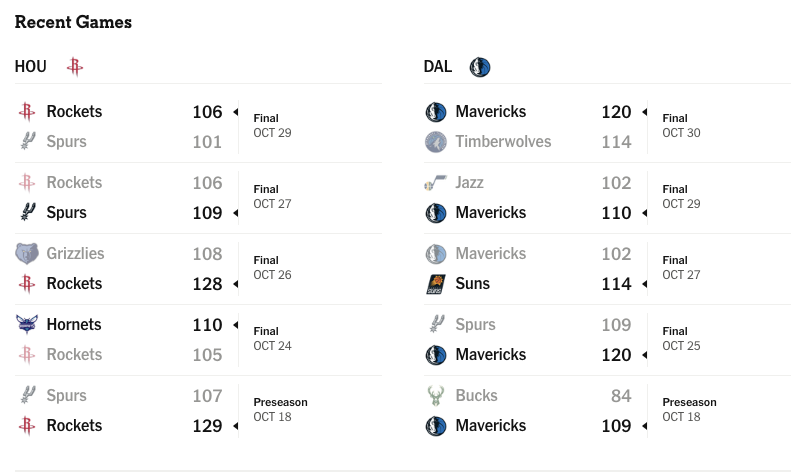Open the Timberwolves team link

pyautogui.click(x=503, y=142)
